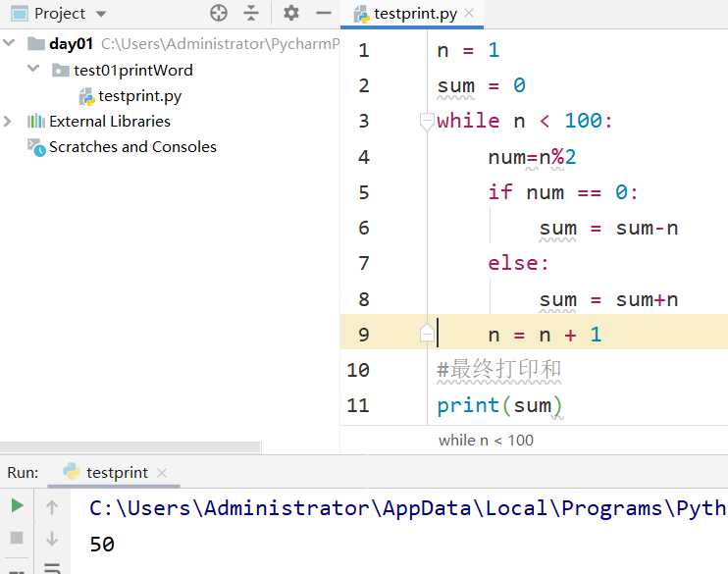The height and width of the screenshot is (574, 728).
Task: Select Scratches and Consoles item
Action: click(x=132, y=147)
